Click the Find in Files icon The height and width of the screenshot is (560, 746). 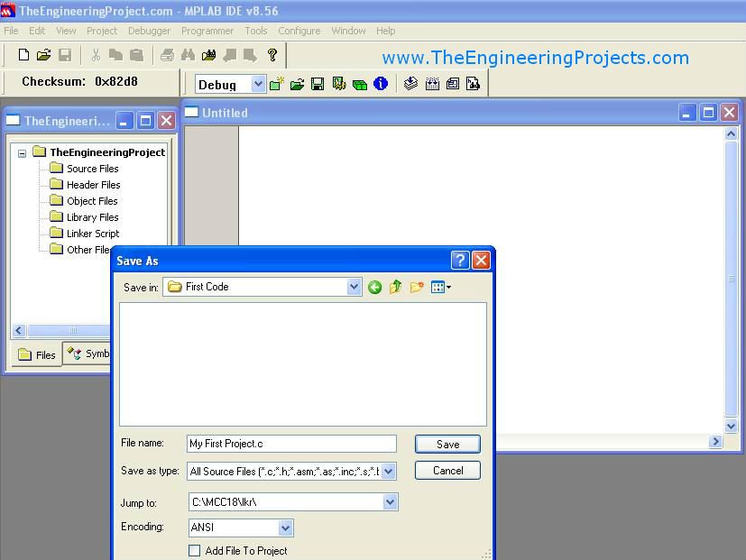coord(209,55)
